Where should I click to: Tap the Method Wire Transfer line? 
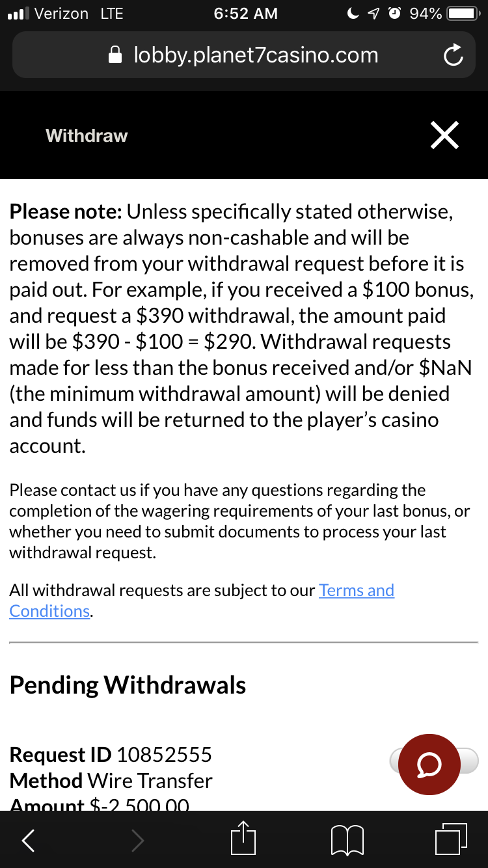[x=111, y=781]
